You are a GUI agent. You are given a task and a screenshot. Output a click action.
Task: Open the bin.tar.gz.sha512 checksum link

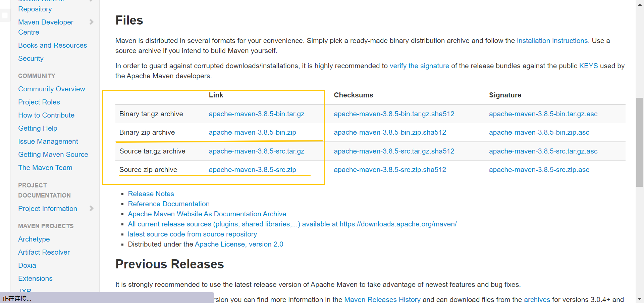tap(394, 114)
